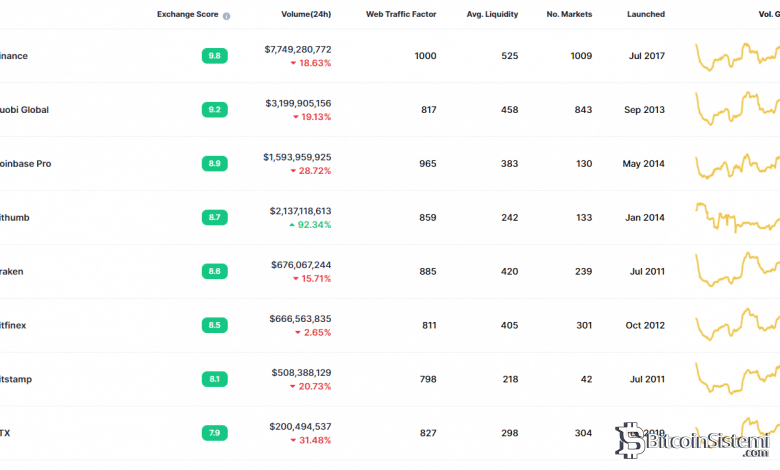
Task: Open the Coinbase Pro exchange link
Action: tap(25, 164)
